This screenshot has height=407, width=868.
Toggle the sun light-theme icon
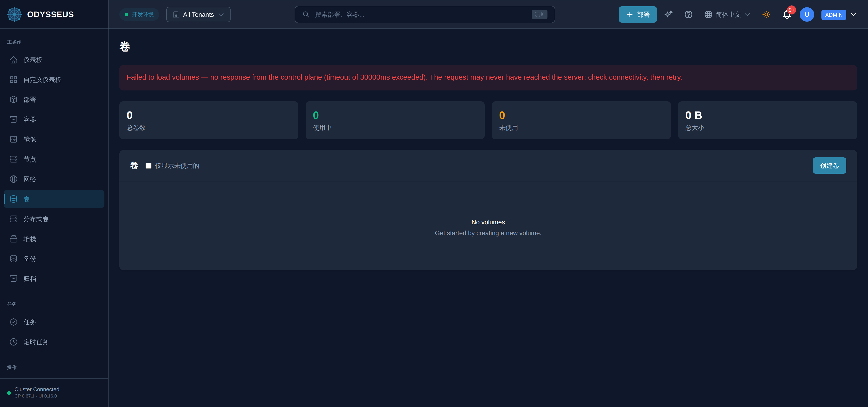point(766,14)
